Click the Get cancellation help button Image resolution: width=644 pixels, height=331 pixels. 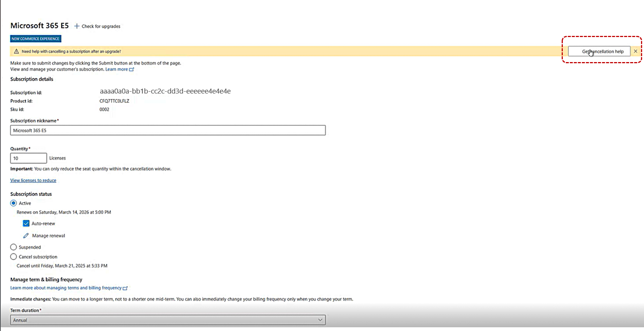click(x=599, y=51)
